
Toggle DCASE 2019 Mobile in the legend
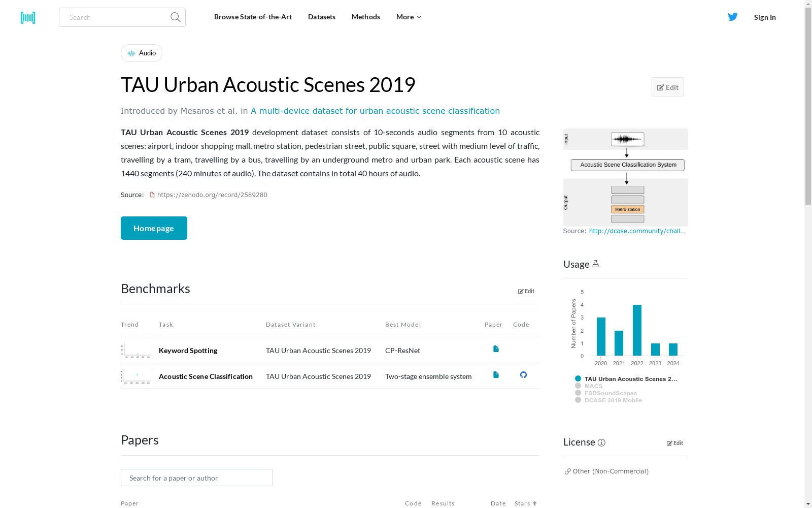pos(613,400)
